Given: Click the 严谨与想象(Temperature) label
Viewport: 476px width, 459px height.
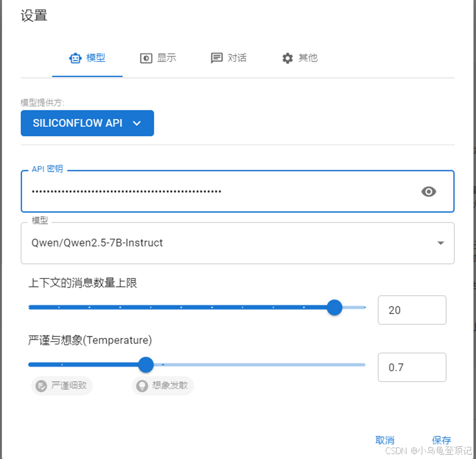Looking at the screenshot, I should pos(90,340).
